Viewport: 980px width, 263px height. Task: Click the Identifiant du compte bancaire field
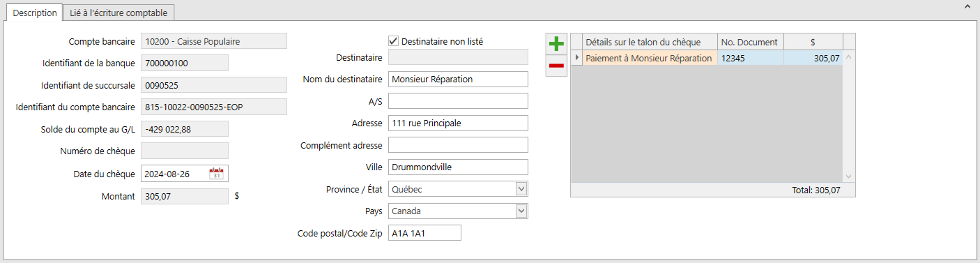(214, 107)
